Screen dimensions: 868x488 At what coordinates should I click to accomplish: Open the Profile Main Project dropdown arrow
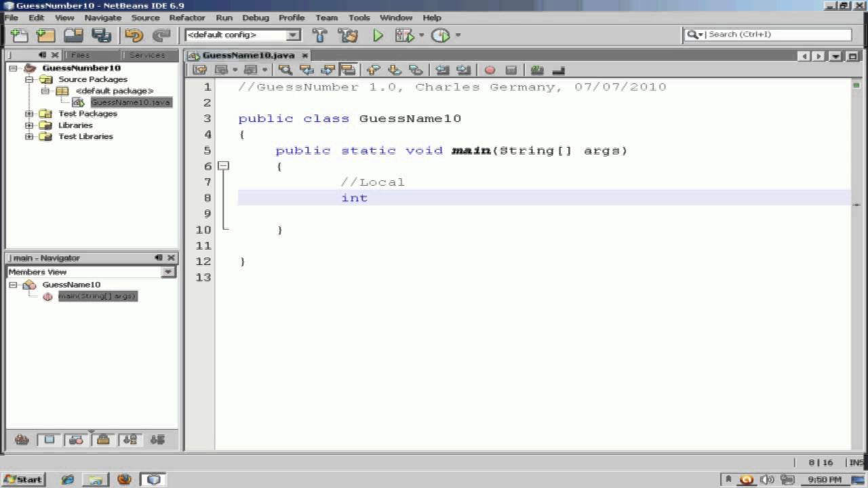[458, 35]
